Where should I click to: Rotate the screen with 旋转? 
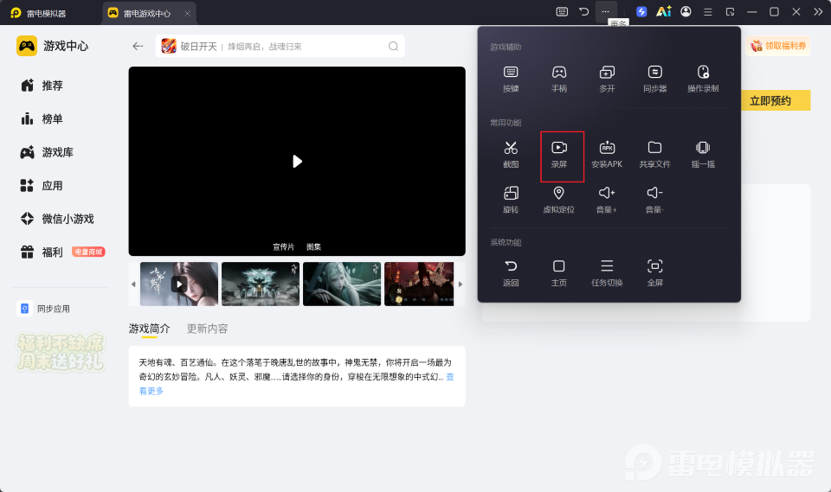(510, 199)
